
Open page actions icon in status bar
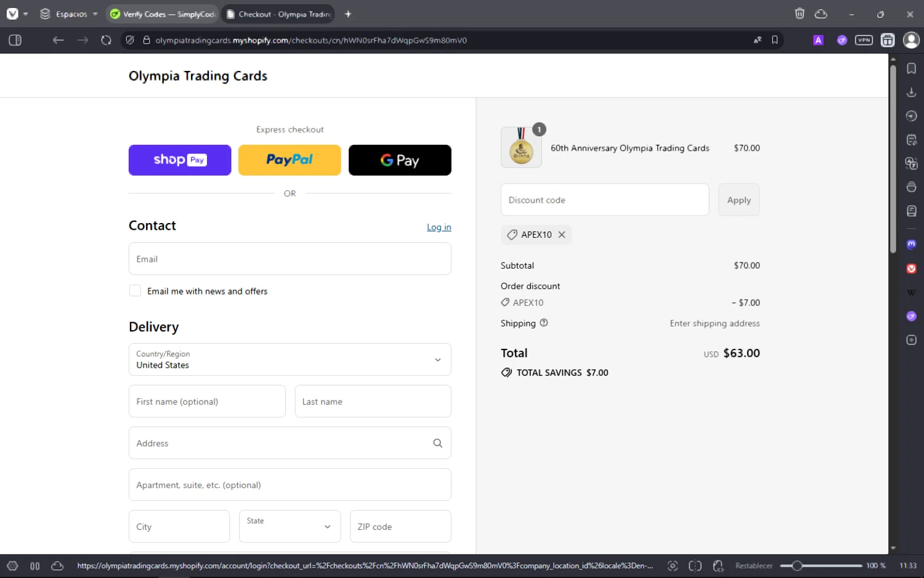pos(718,566)
